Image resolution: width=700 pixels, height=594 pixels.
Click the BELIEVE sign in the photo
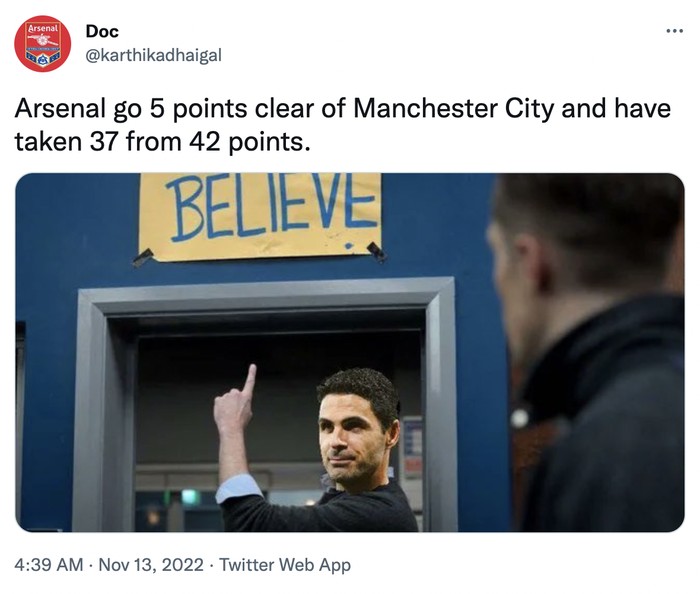[x=260, y=213]
